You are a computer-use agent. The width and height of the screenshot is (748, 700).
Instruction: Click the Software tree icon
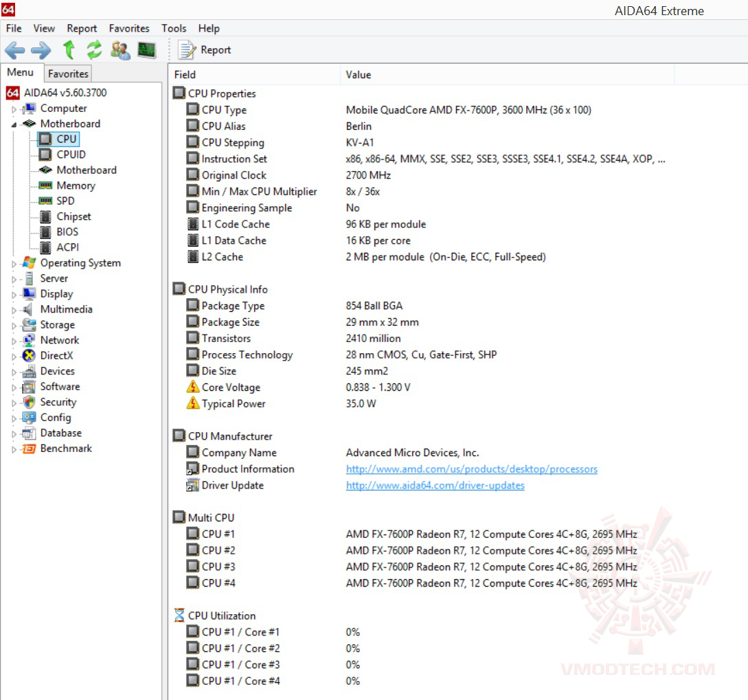29,387
